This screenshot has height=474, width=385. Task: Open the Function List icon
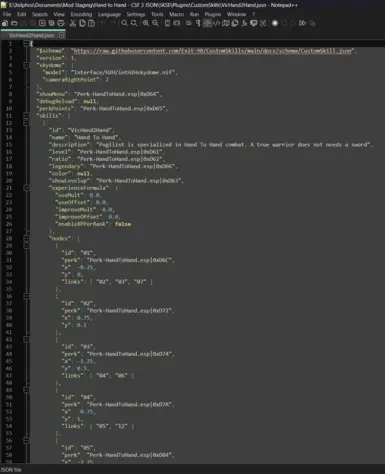[x=244, y=23]
